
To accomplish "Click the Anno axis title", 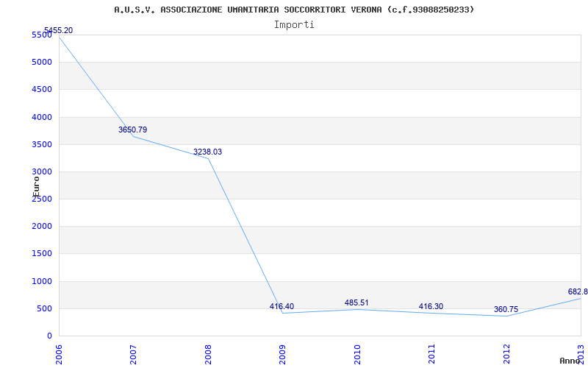I will coord(570,361).
